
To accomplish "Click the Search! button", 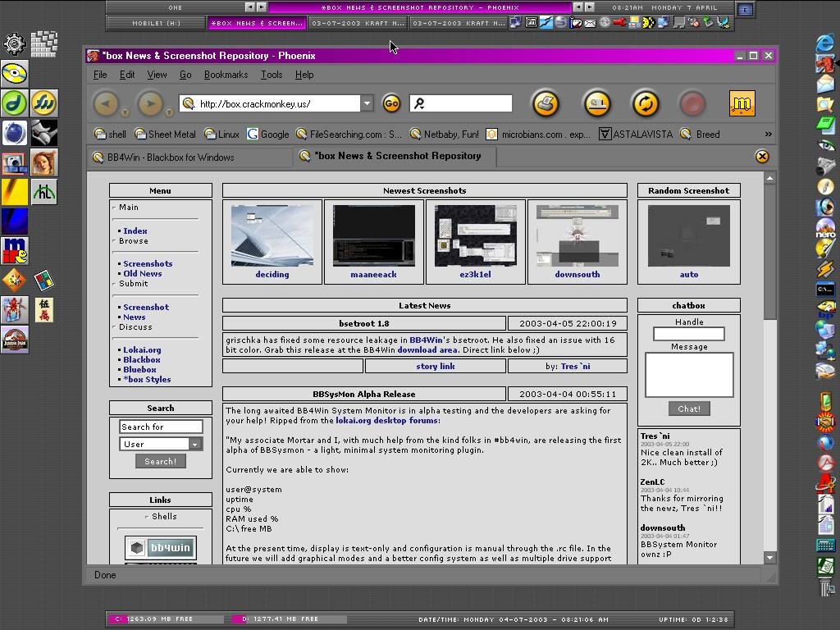I will tap(161, 461).
